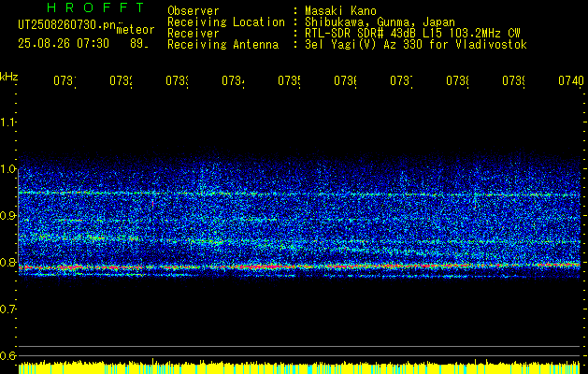Screen dimensions: 588x374
Task: Click the 1.0 kHz frequency axis label
Action: 7,169
